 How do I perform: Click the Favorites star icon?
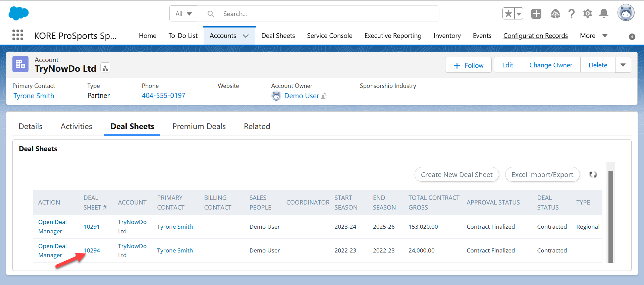point(508,14)
